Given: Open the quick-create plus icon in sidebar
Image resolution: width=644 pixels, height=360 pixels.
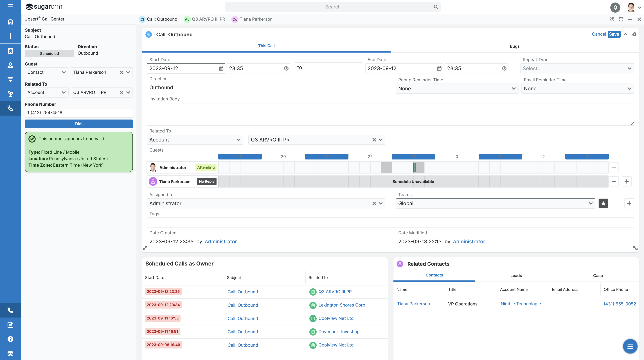Looking at the screenshot, I should [x=10, y=36].
